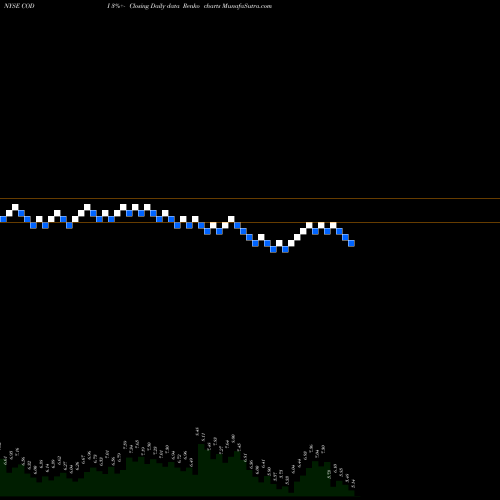Click the MunafaSutra.com text in the chart title
Viewport: 500px width, 500px height.
(x=247, y=6)
